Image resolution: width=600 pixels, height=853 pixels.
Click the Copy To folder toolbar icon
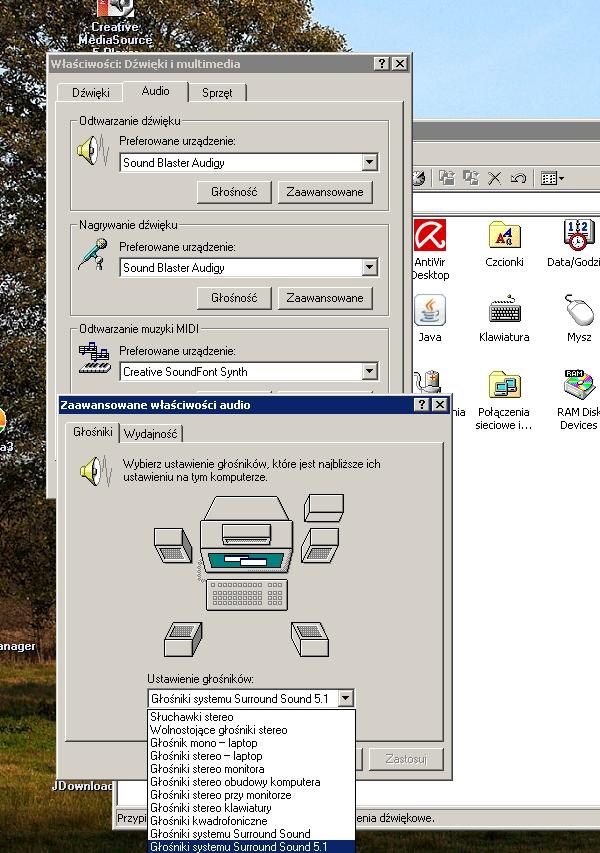point(471,178)
